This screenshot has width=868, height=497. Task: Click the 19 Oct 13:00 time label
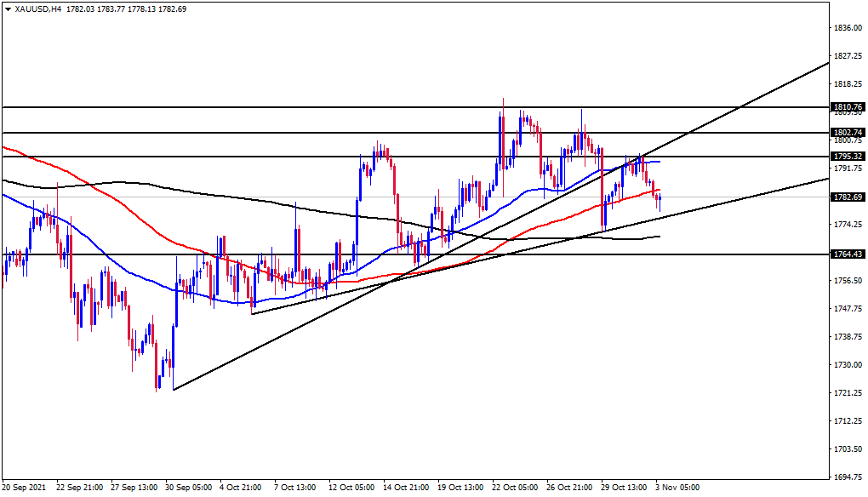click(460, 488)
